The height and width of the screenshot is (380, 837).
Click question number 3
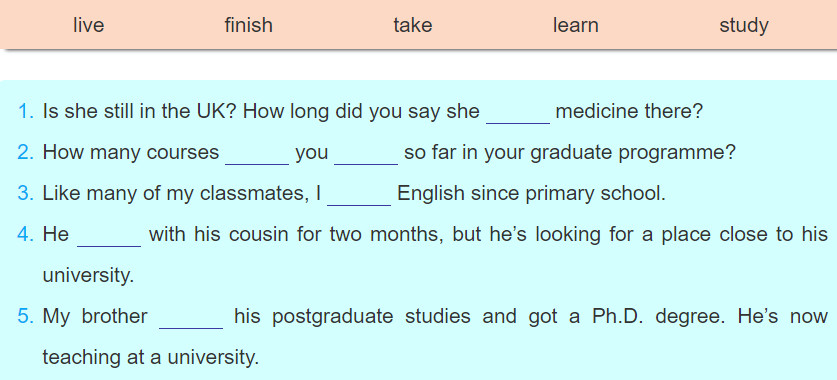tap(26, 193)
